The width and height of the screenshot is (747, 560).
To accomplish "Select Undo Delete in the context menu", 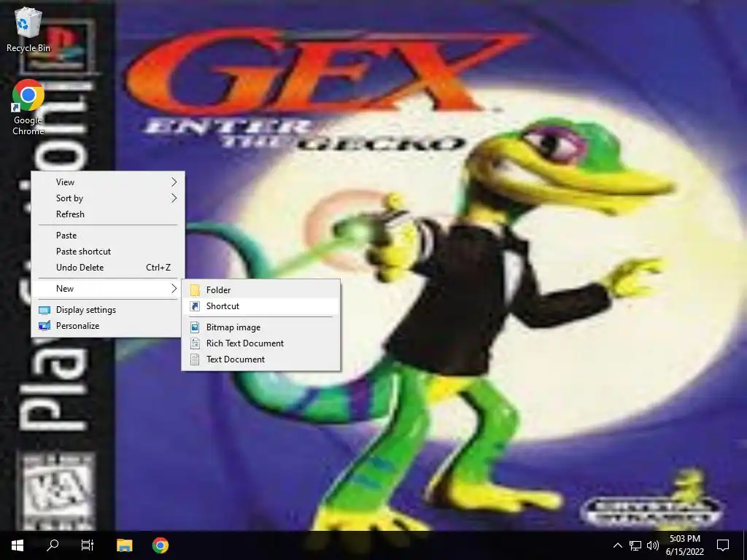I will 108,268.
